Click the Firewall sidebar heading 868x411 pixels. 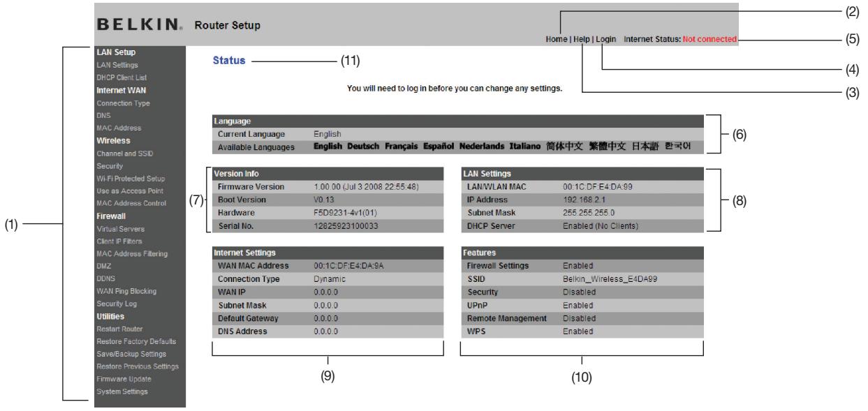[113, 216]
